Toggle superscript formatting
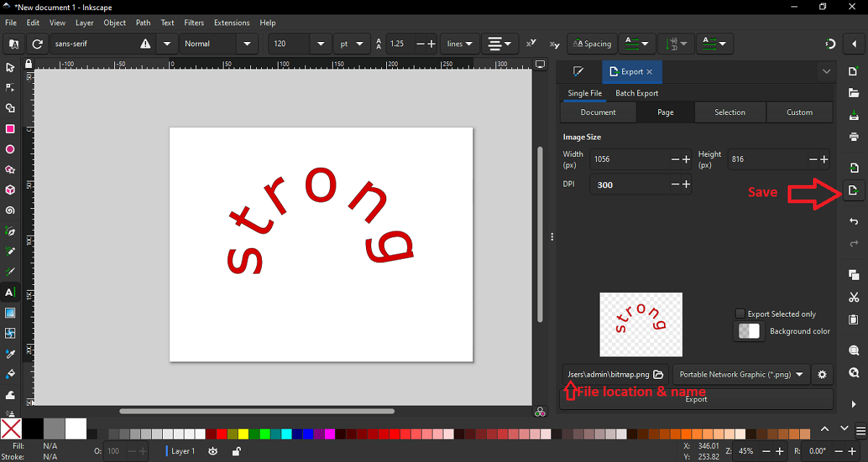 (x=530, y=43)
